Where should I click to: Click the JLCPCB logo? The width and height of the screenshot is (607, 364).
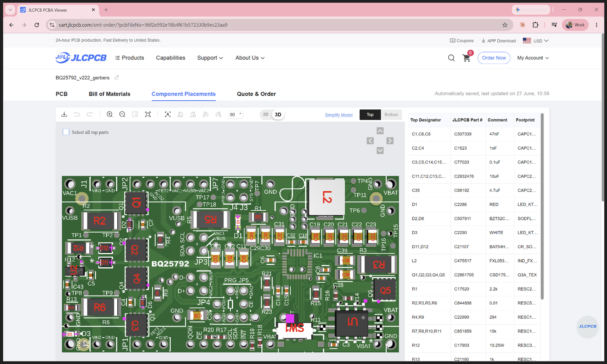coord(81,58)
